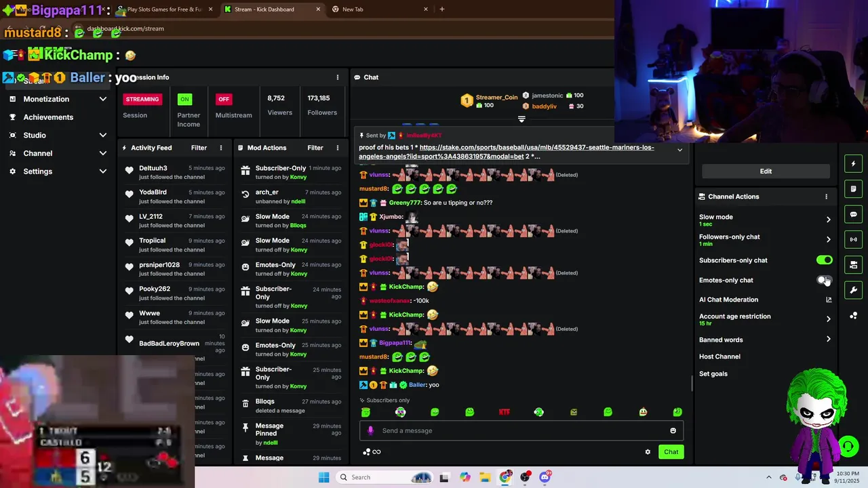Click heart icon next to Deltuuh3 follow
Viewport: 868px width, 488px height.
(129, 170)
